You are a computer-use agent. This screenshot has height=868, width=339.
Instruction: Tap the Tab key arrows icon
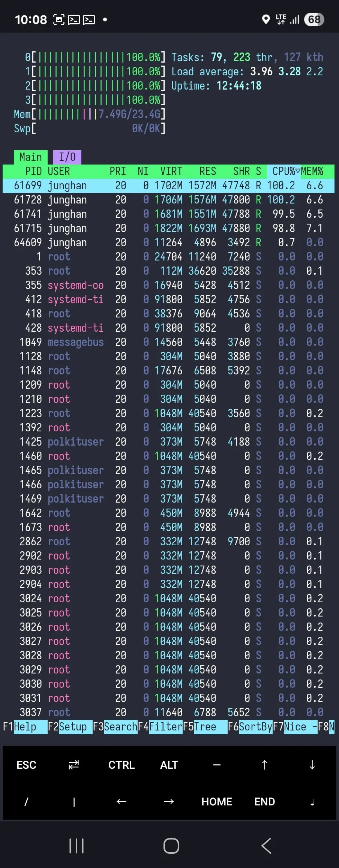pos(74,765)
